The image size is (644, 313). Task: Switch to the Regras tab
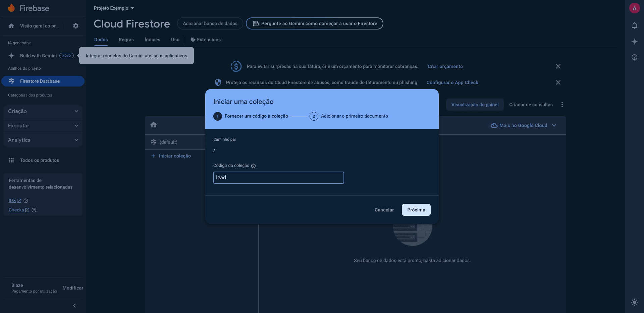(126, 40)
